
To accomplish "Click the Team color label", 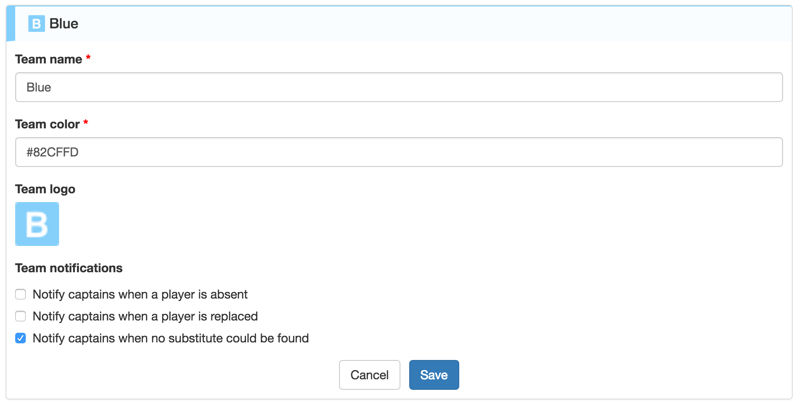I will click(x=47, y=124).
